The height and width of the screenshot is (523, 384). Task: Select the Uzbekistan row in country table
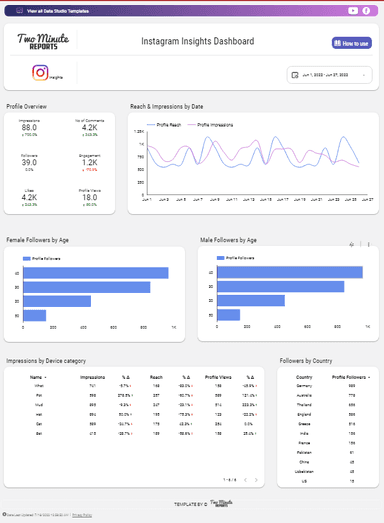tap(328, 472)
